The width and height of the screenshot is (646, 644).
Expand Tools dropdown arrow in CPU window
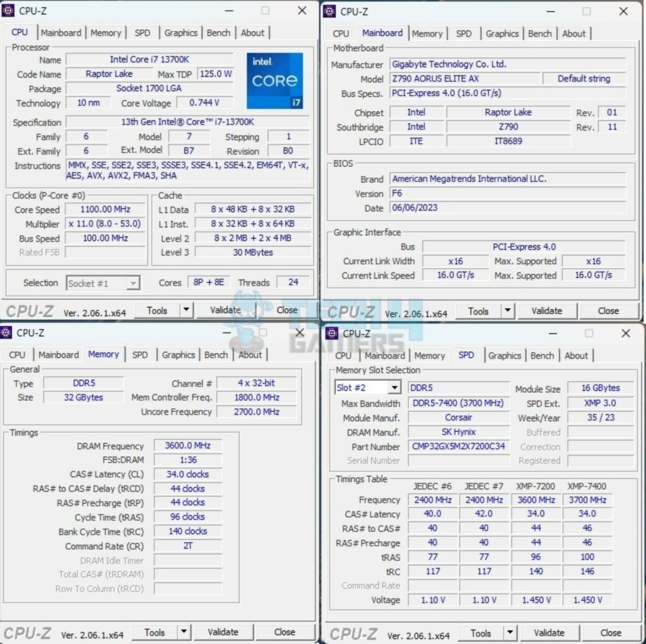[186, 310]
